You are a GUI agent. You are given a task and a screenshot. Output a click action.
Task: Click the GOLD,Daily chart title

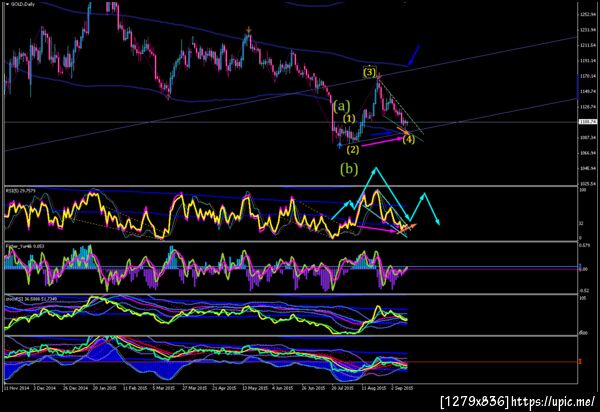tap(23, 4)
